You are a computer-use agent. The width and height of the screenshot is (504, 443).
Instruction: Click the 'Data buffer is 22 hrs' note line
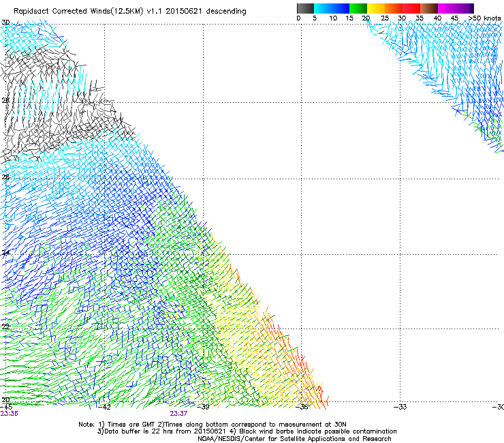pyautogui.click(x=247, y=431)
